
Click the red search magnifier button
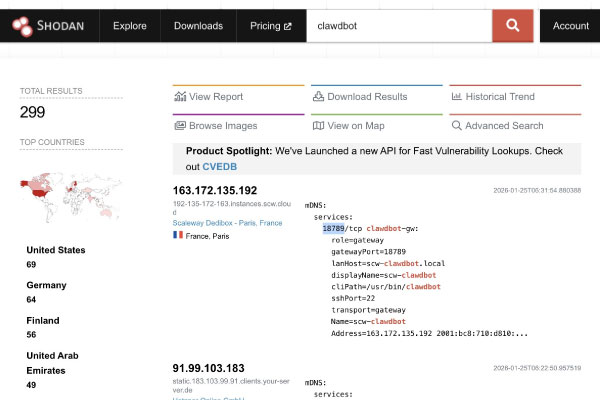click(512, 26)
